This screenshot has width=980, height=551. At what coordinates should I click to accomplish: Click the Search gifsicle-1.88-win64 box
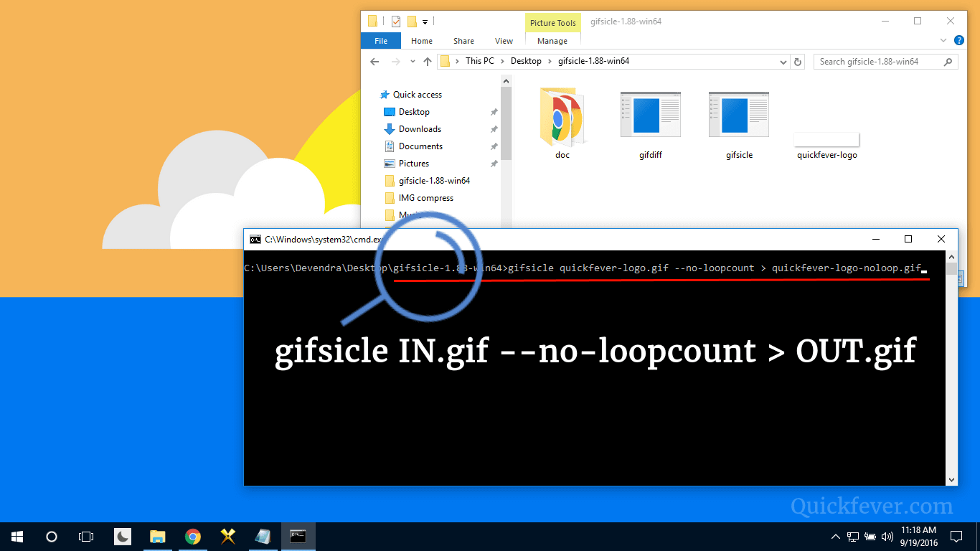click(x=886, y=62)
